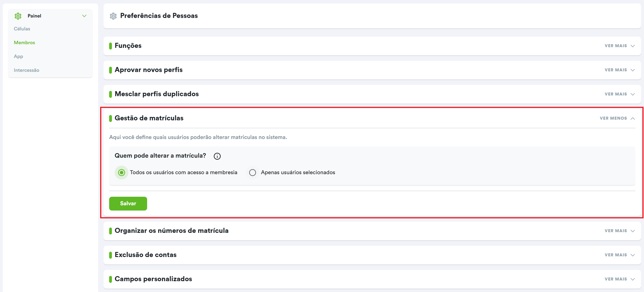Open the Células sidebar item
Screen dimensions: 644x292
pyautogui.click(x=22, y=29)
